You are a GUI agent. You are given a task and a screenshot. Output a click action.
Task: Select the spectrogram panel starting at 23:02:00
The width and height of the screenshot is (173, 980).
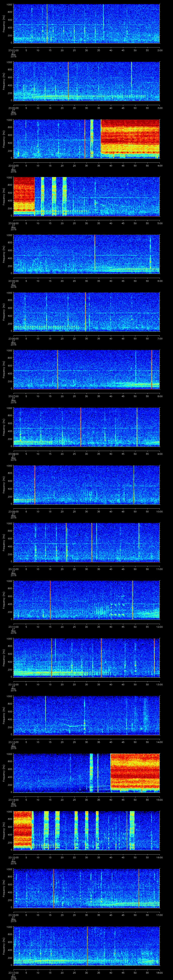[x=86, y=81]
